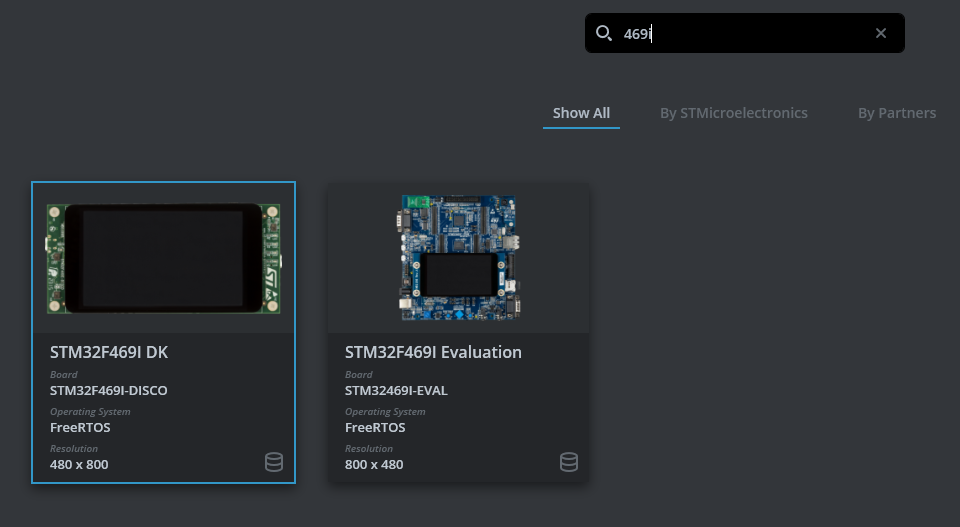Select the By Partners tab
The image size is (960, 527).
[897, 113]
